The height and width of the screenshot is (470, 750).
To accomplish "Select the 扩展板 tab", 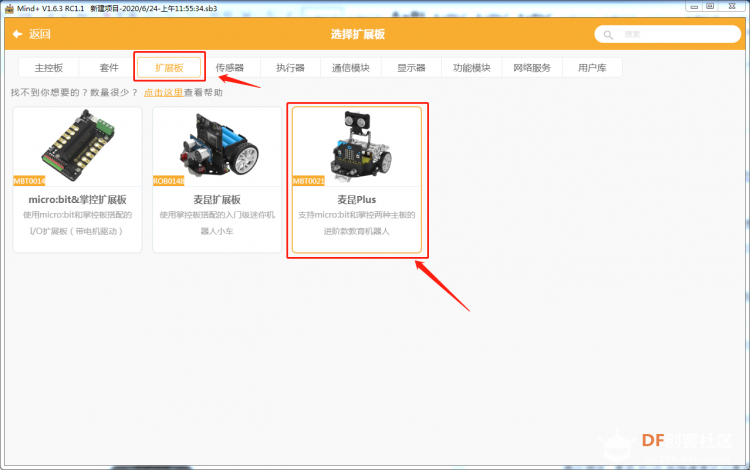I will 169,68.
